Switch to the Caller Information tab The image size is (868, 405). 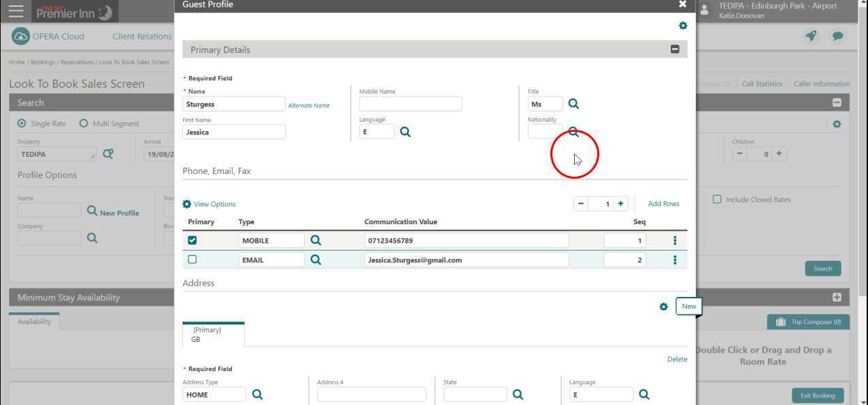click(x=821, y=83)
